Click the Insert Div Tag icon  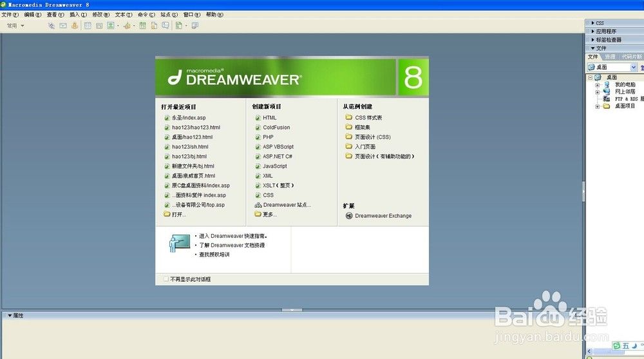click(99, 26)
